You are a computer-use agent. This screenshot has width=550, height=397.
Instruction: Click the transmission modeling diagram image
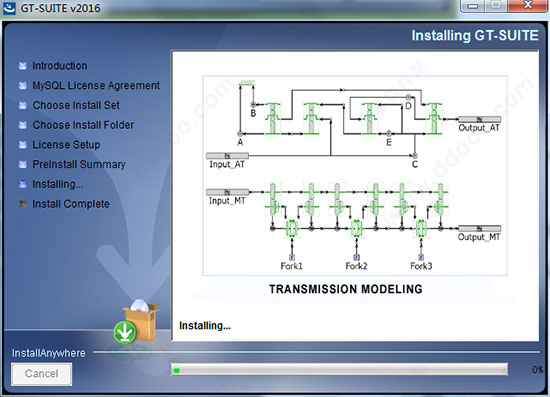(355, 175)
